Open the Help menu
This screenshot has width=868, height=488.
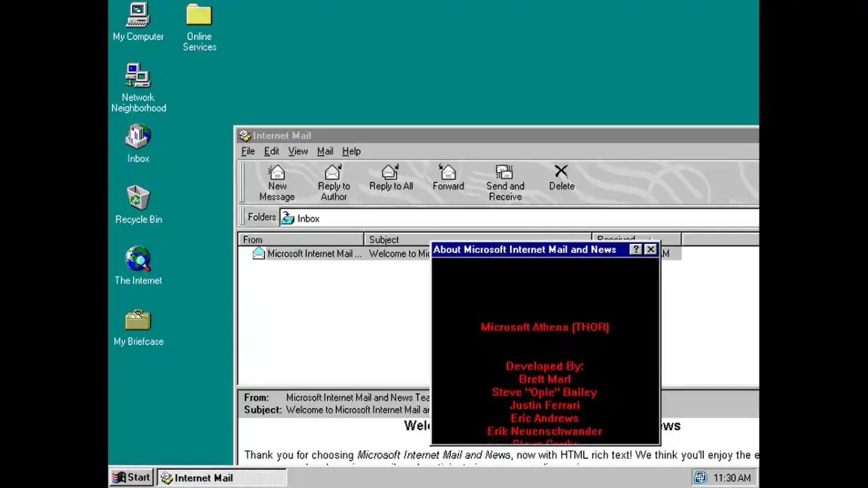(x=351, y=151)
